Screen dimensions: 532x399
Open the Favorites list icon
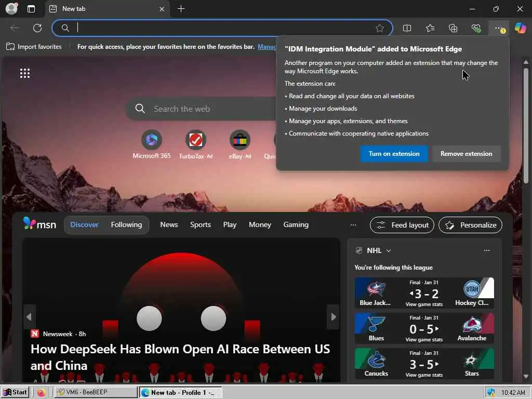pyautogui.click(x=430, y=28)
